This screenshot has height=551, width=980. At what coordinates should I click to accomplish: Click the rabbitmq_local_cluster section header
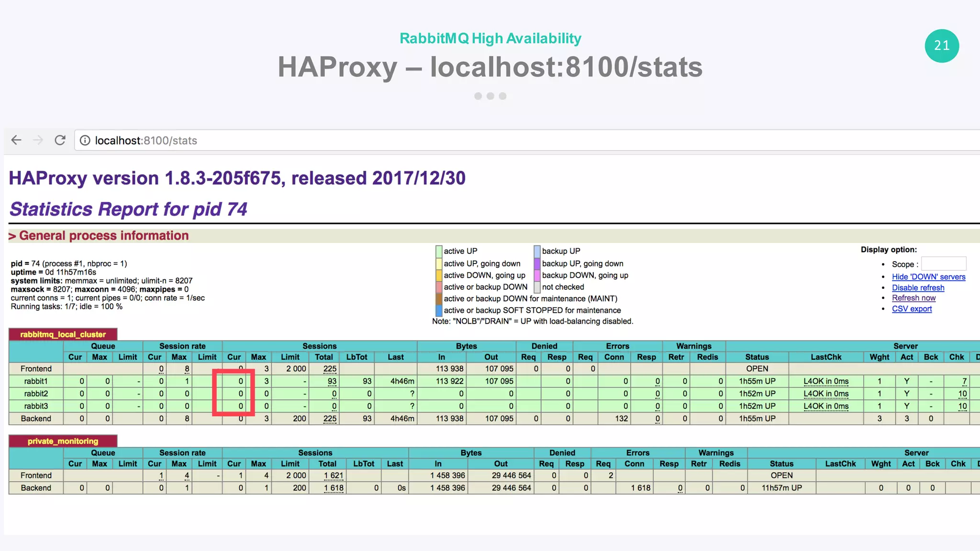[x=63, y=334]
